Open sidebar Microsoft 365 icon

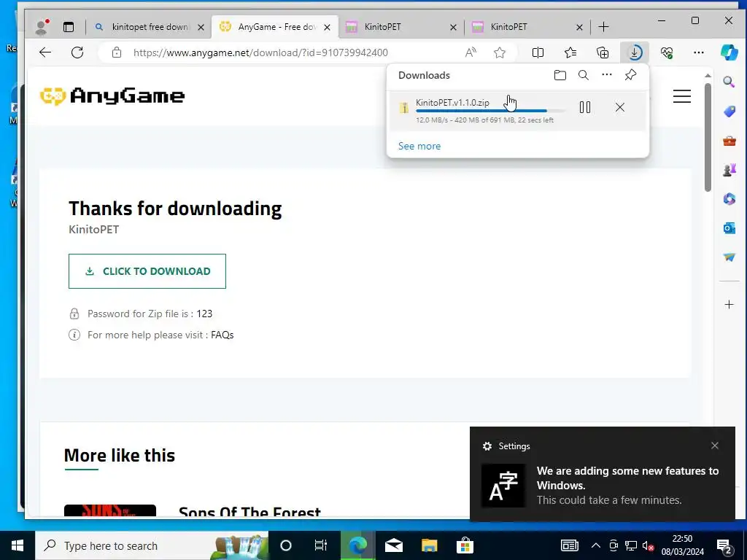pyautogui.click(x=729, y=198)
